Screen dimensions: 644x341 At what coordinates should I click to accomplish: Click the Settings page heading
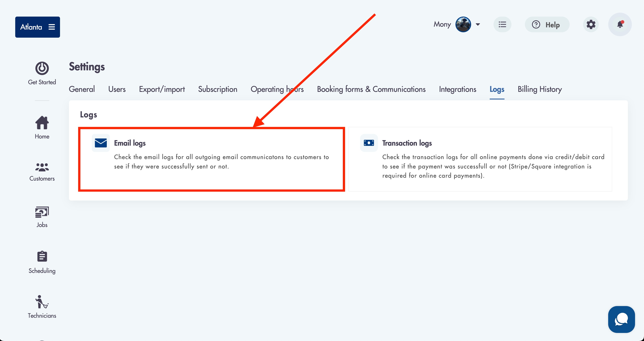(x=87, y=67)
